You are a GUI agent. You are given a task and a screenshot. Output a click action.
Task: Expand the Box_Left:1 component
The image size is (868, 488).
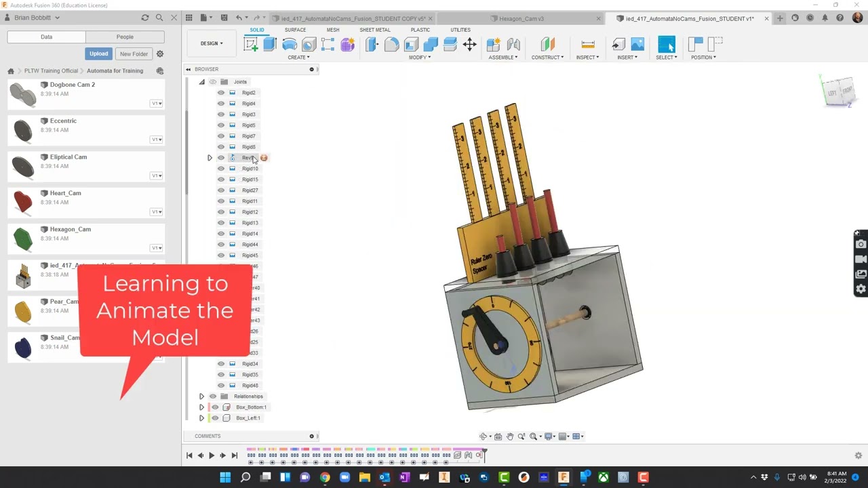click(x=201, y=418)
